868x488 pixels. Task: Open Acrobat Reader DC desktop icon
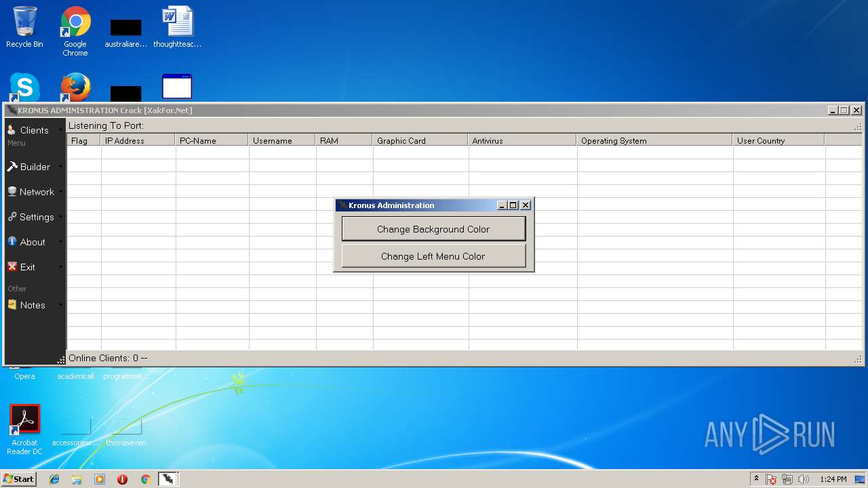[x=24, y=430]
